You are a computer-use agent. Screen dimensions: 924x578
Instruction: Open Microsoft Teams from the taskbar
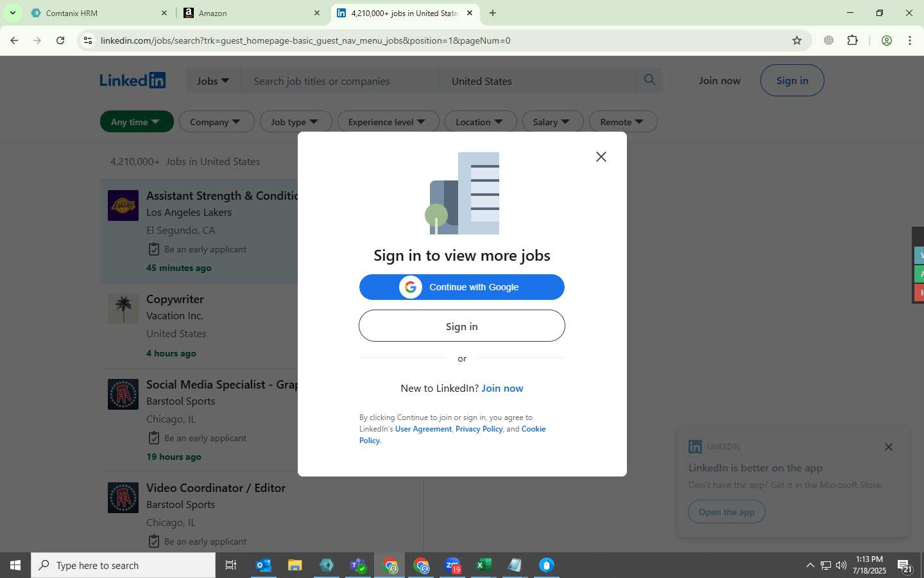358,565
